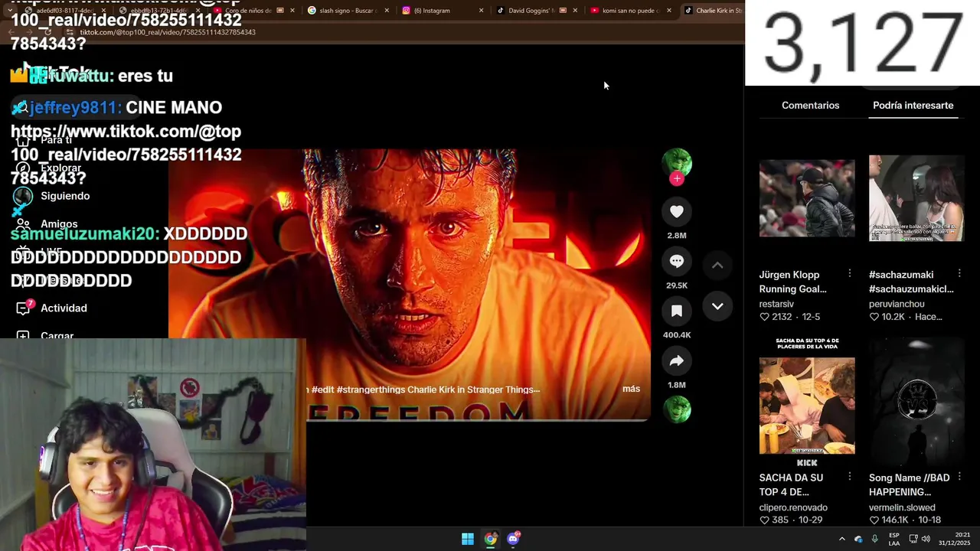The height and width of the screenshot is (551, 980).
Task: Open options for #sachazumaki video
Action: (959, 274)
